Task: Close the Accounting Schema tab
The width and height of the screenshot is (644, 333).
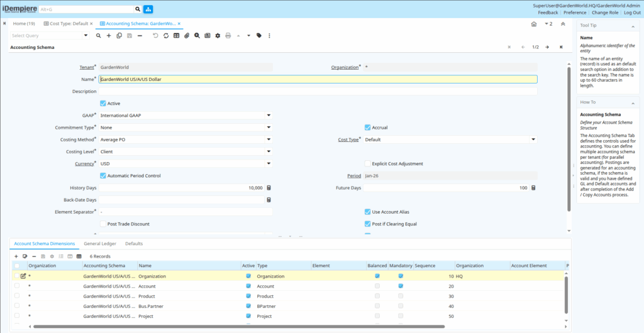Action: tap(179, 24)
